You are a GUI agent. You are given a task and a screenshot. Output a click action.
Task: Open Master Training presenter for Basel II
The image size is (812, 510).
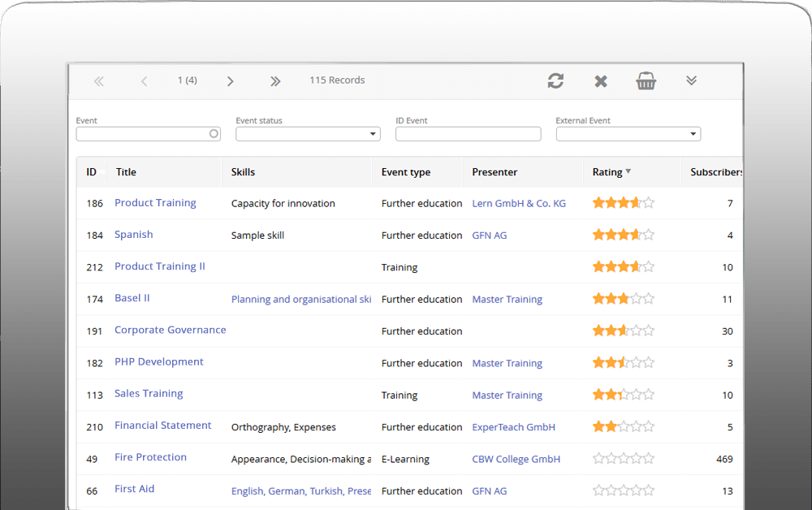click(x=507, y=300)
